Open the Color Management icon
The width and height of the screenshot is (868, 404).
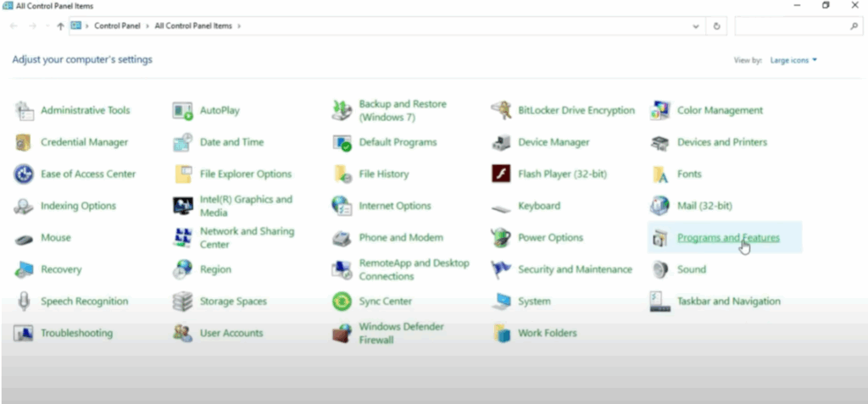pos(659,111)
